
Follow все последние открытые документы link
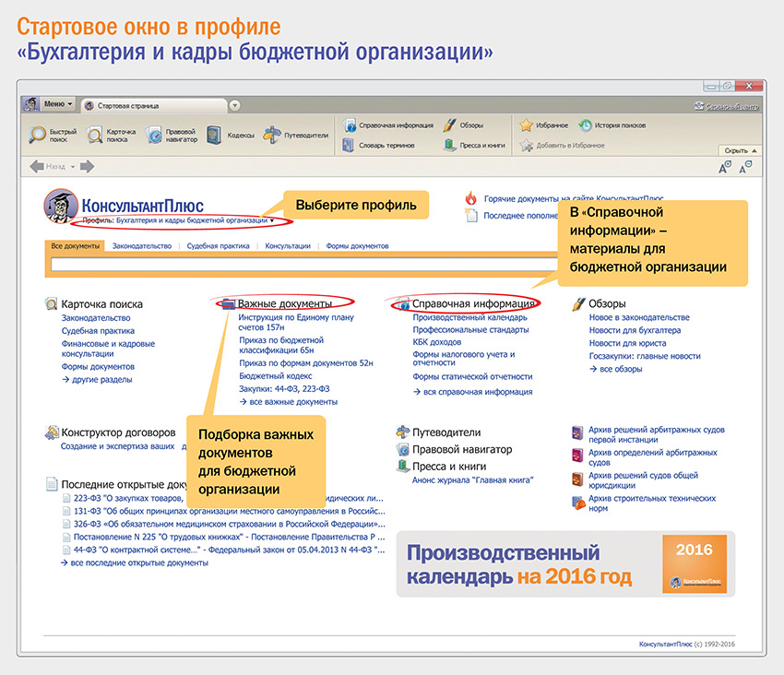coord(135,562)
